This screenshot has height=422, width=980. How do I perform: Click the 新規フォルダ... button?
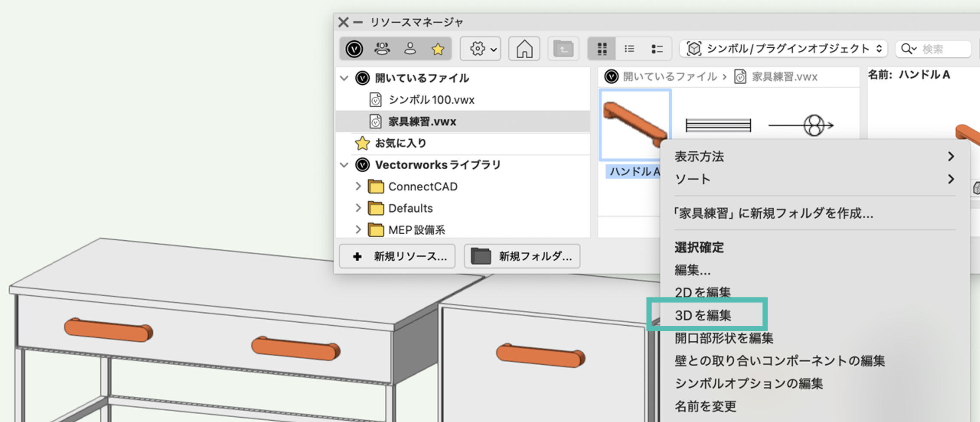click(522, 257)
